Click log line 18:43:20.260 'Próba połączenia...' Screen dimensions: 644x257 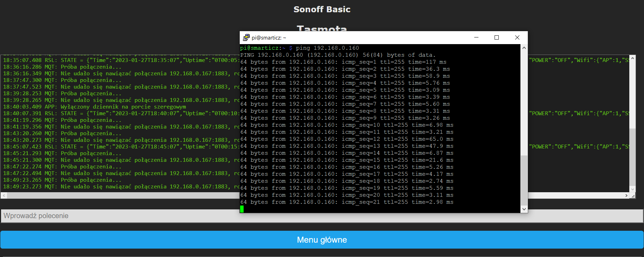(x=62, y=133)
